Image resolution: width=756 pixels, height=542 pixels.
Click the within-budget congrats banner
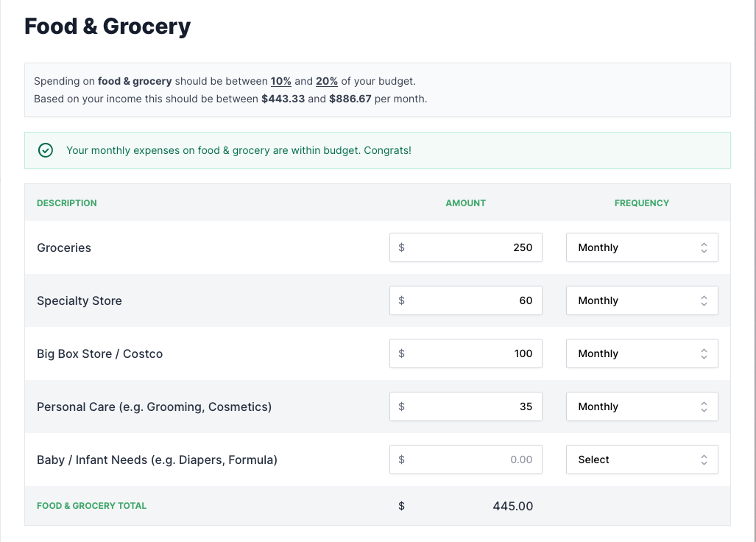click(x=378, y=149)
